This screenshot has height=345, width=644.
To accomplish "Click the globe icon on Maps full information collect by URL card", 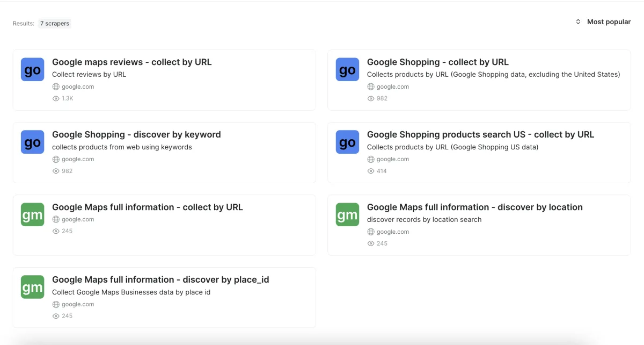I will tap(56, 219).
